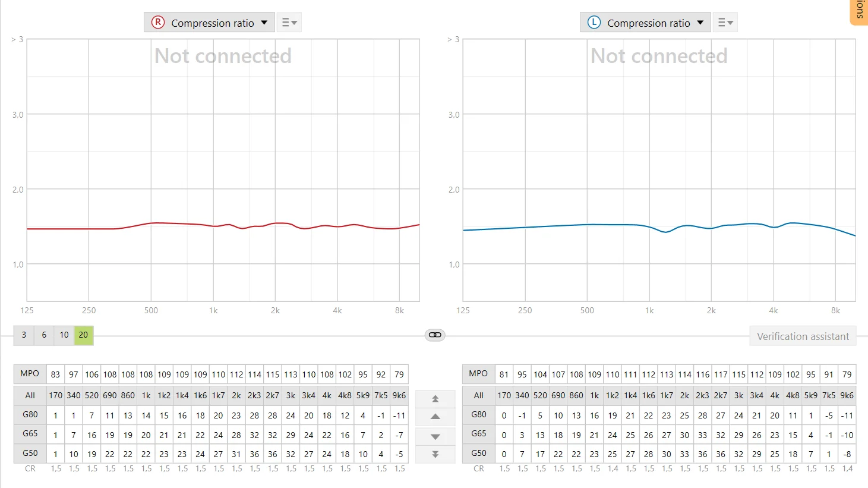The height and width of the screenshot is (488, 868).
Task: Select 10 channel resolution
Action: click(x=64, y=335)
